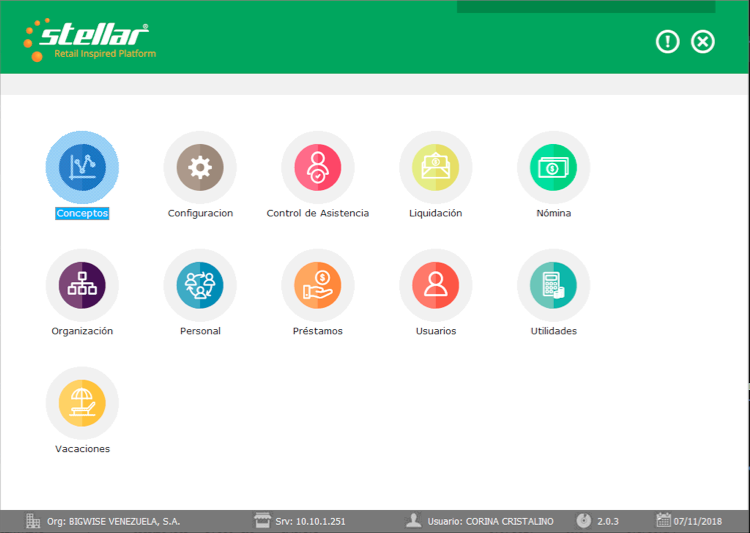Open the Liquidación envelope icon

[x=435, y=167]
